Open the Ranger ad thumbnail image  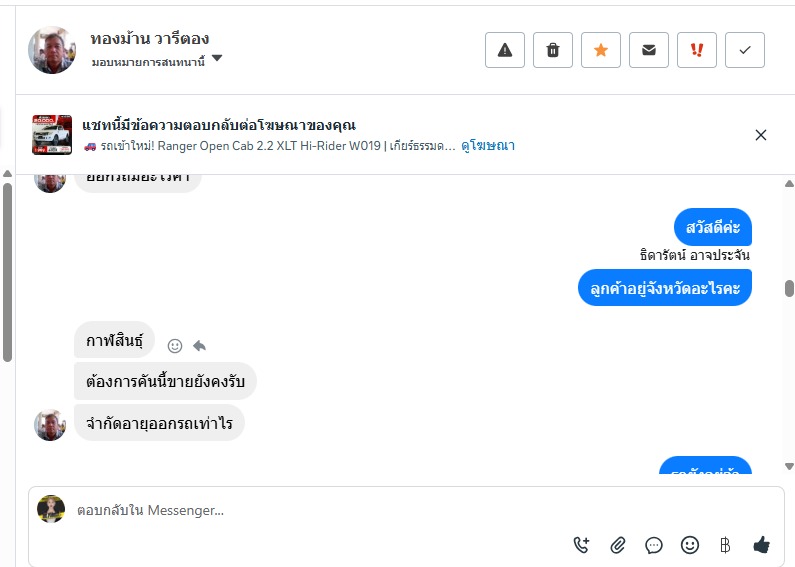coord(52,135)
